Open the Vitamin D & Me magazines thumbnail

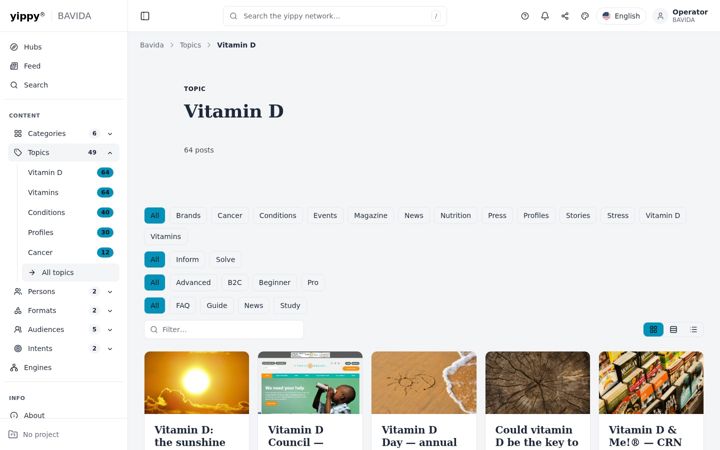(651, 382)
